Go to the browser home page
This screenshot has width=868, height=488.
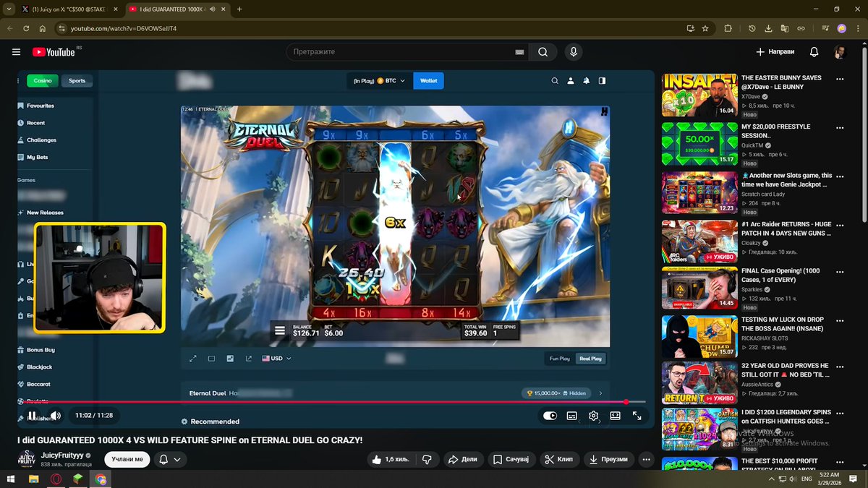click(43, 28)
